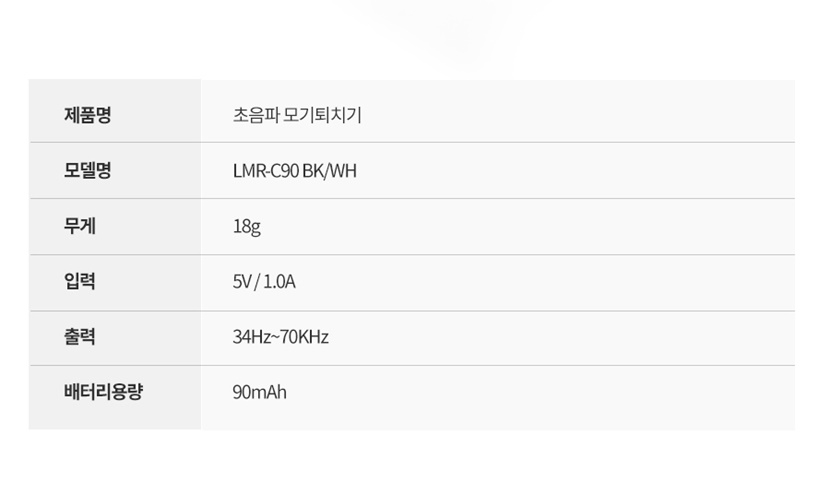The image size is (830, 483).
Task: Click the 34Hz frequency text
Action: coord(252,337)
